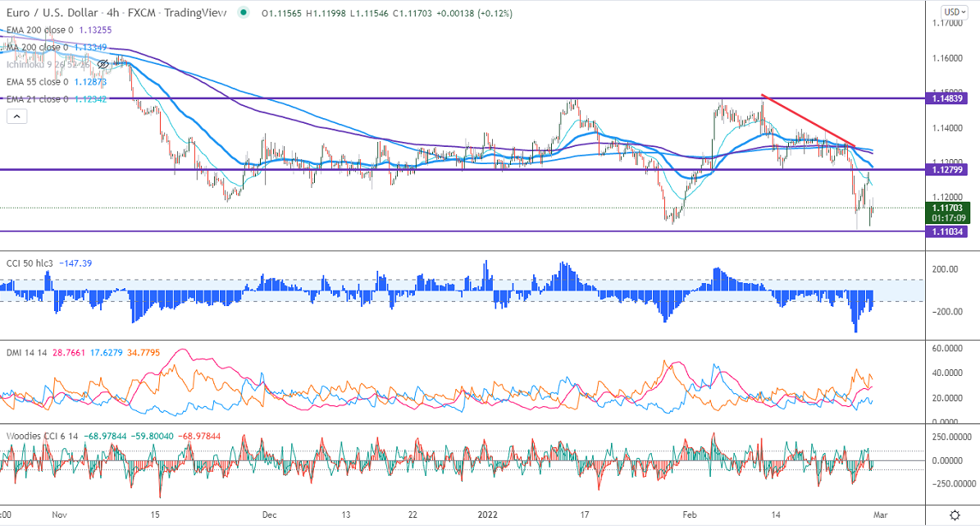This screenshot has height=526, width=980.
Task: Click the 2022 date label on time axis
Action: pyautogui.click(x=490, y=515)
